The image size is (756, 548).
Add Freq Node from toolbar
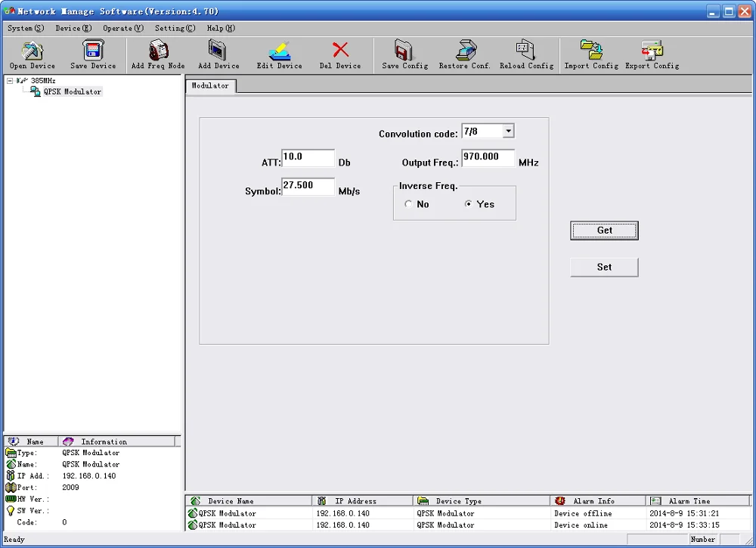pos(158,50)
